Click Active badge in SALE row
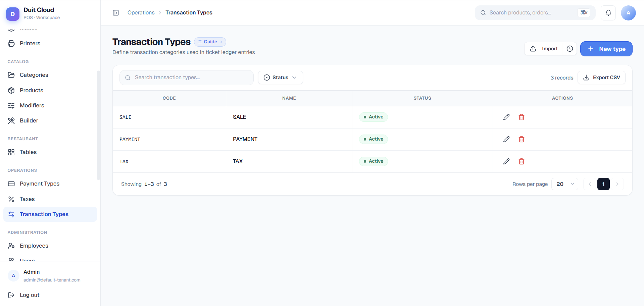The image size is (644, 306). (x=373, y=117)
